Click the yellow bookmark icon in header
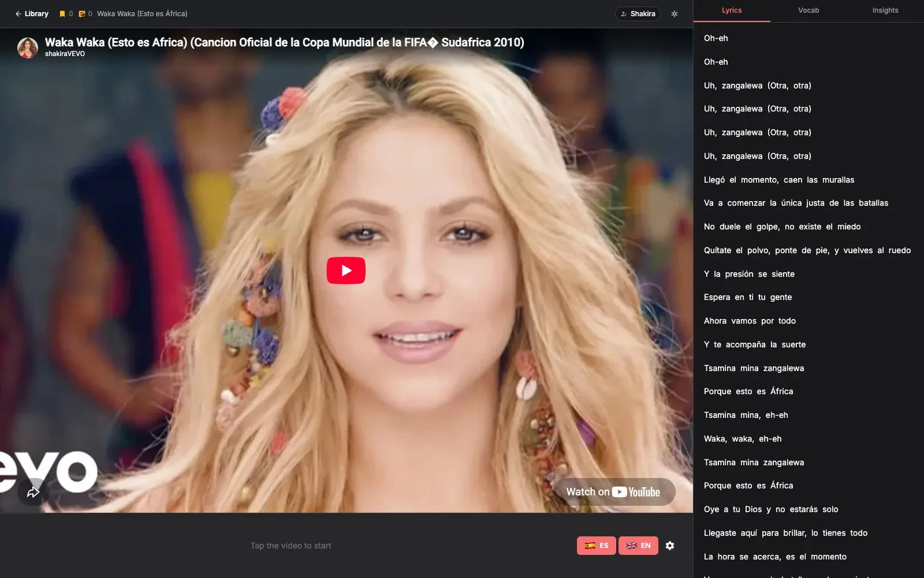Image resolution: width=924 pixels, height=578 pixels. click(62, 14)
